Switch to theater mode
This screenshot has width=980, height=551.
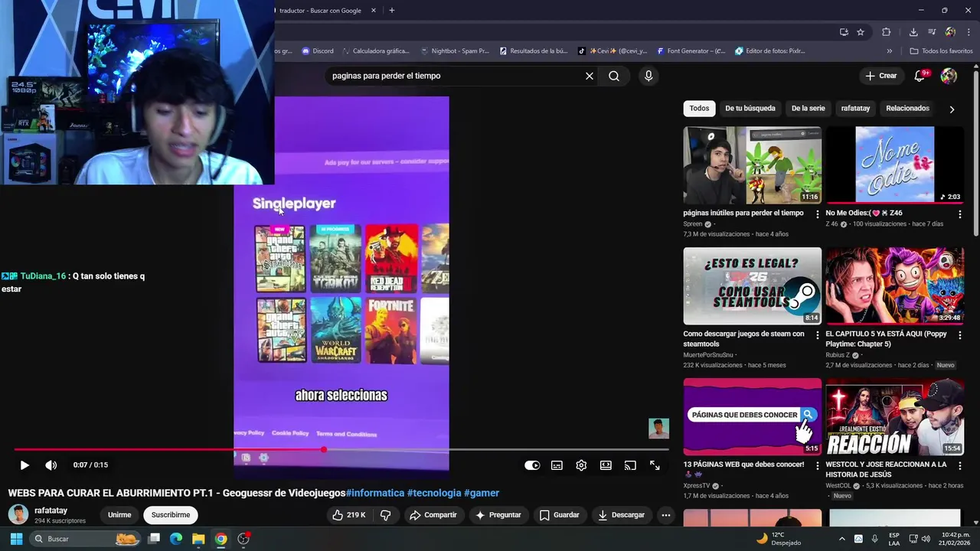(x=606, y=465)
